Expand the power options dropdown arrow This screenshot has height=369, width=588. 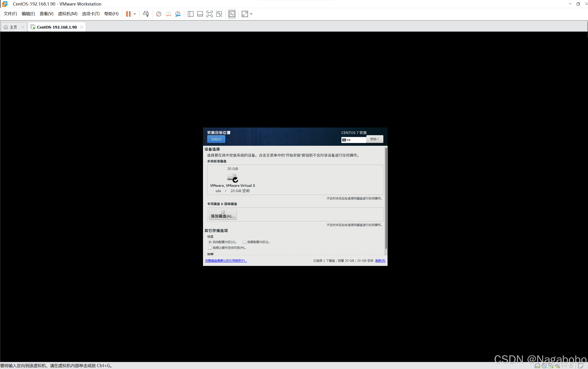[x=135, y=14]
